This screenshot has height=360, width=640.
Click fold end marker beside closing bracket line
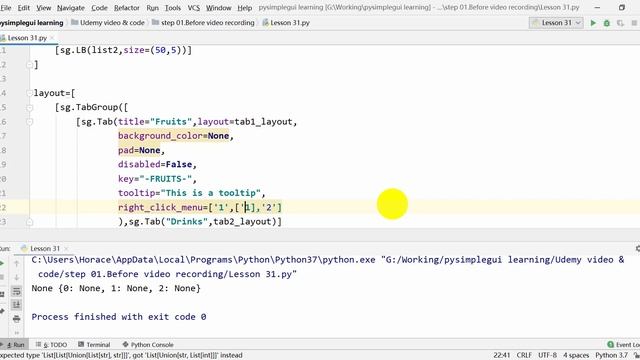pos(29,64)
